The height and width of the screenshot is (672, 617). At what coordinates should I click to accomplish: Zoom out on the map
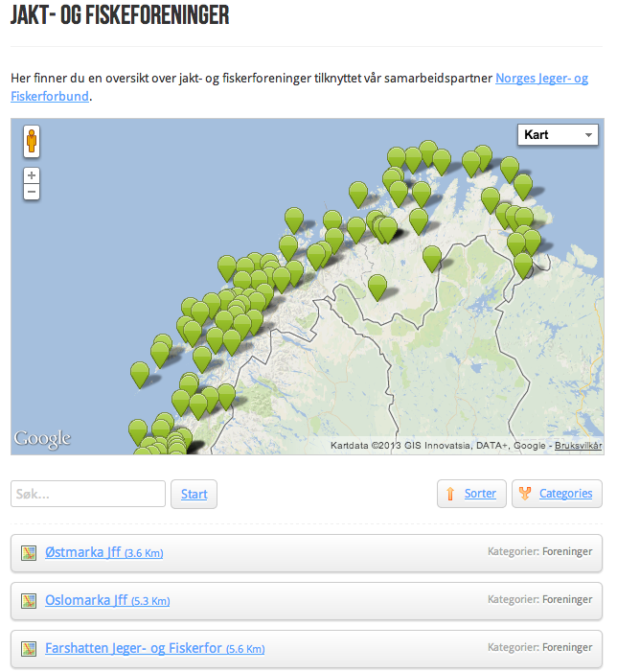coord(32,192)
